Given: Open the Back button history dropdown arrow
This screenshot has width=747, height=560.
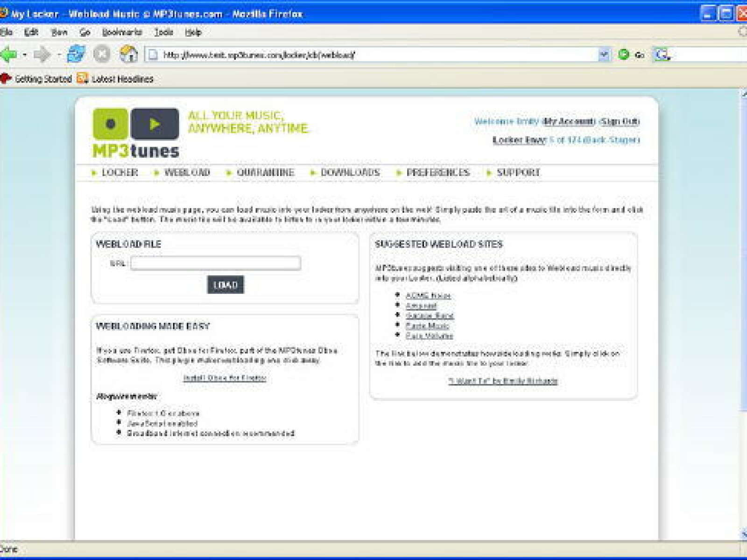Looking at the screenshot, I should [x=24, y=55].
